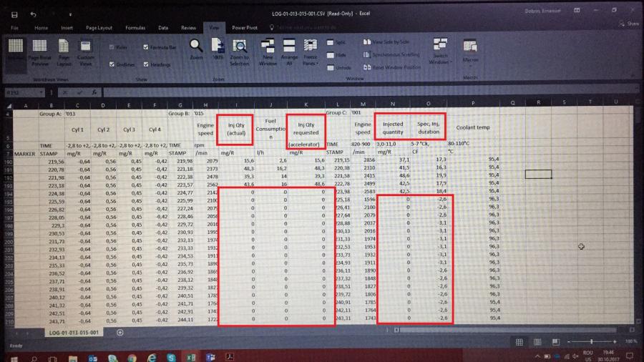
Task: Uncheck the Gridlines checkbox
Action: (112, 64)
